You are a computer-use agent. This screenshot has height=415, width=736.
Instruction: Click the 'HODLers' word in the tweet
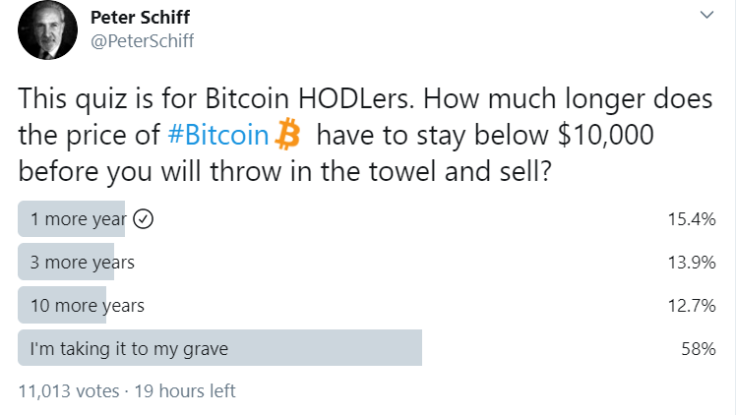click(356, 99)
